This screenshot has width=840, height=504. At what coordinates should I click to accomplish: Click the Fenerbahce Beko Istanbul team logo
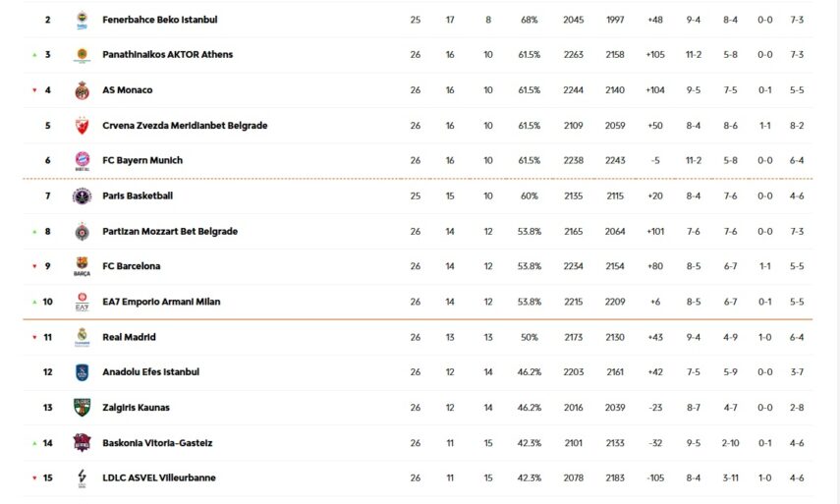point(83,20)
